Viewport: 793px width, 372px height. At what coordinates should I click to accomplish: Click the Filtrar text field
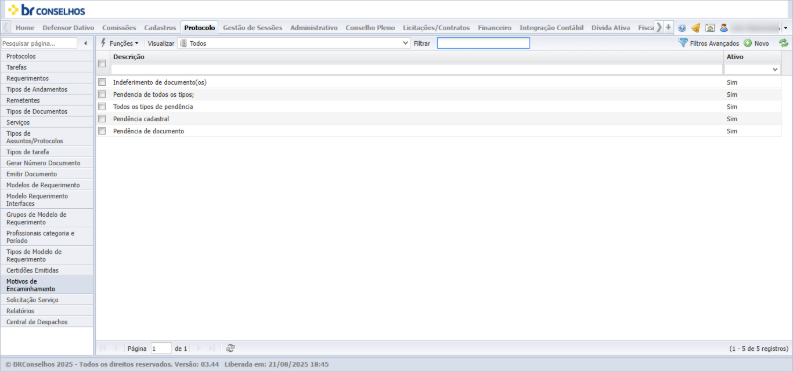pyautogui.click(x=483, y=43)
